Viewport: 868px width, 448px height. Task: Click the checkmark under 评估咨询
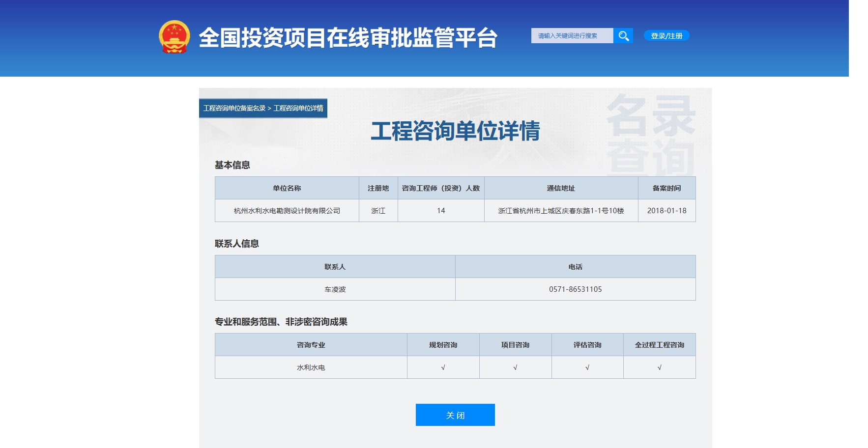[587, 367]
